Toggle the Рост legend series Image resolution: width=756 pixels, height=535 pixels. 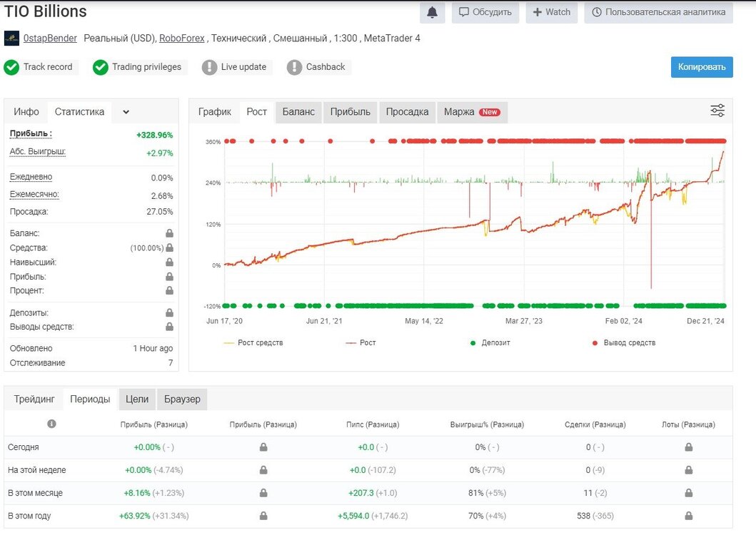click(x=361, y=342)
